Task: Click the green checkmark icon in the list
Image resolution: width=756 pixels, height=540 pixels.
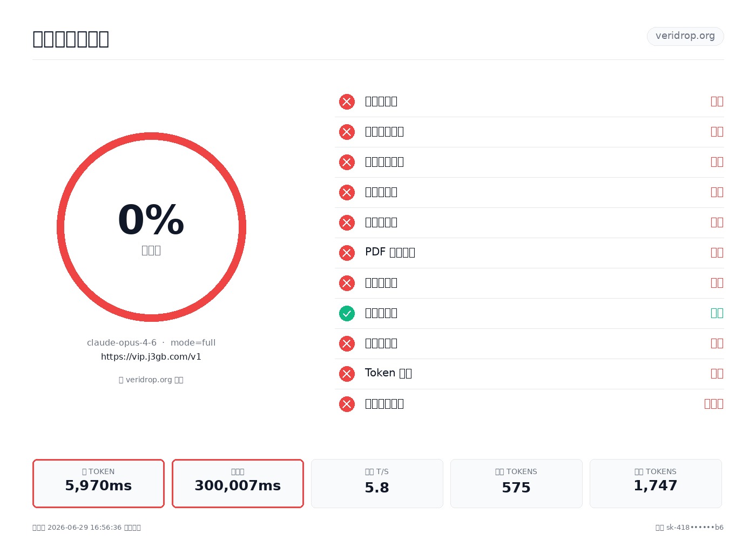Action: click(347, 313)
